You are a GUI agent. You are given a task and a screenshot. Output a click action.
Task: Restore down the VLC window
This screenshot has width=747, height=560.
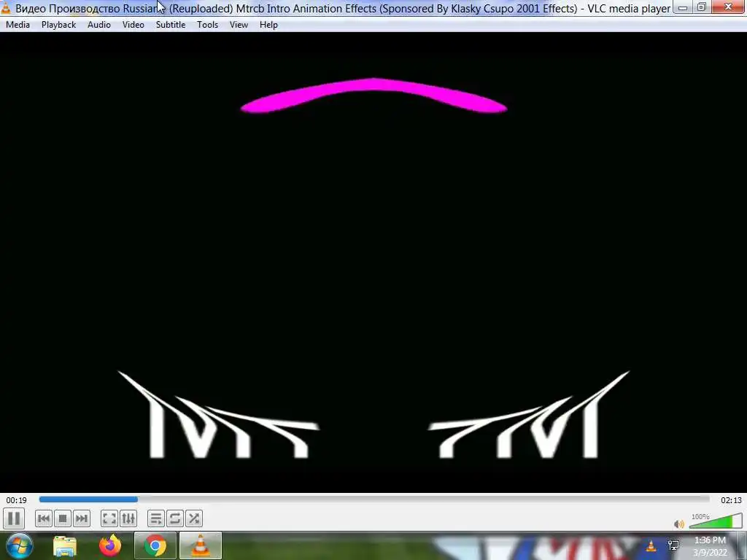[x=702, y=7]
